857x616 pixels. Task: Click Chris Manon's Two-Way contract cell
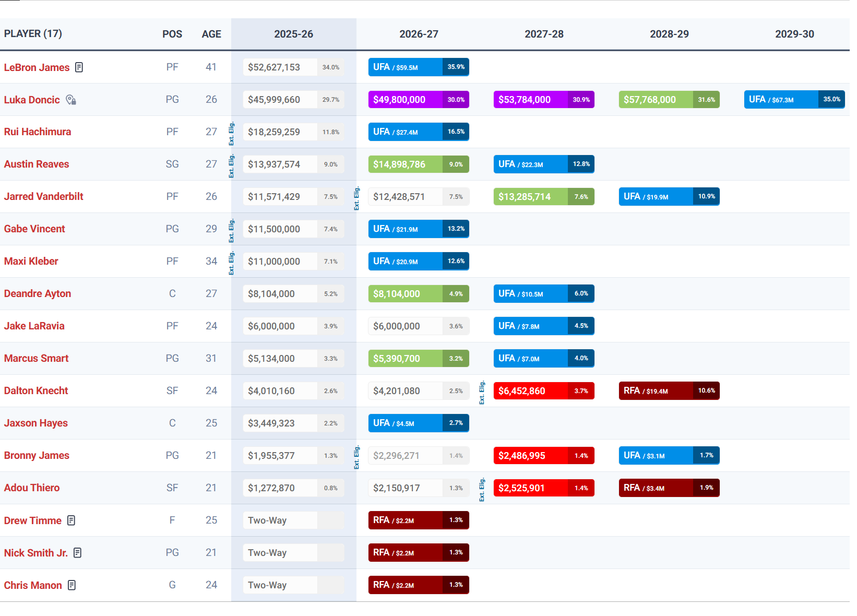(x=293, y=585)
